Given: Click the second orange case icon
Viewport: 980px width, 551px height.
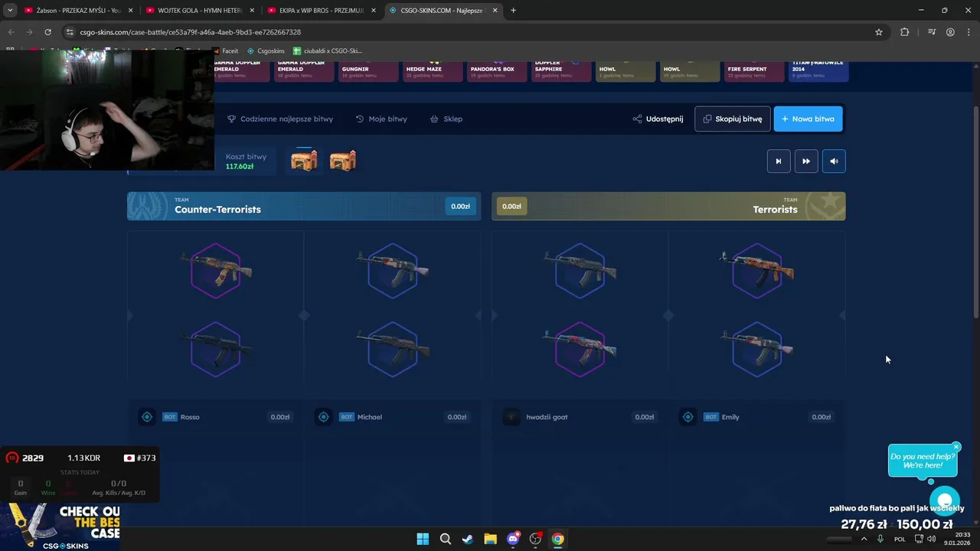Looking at the screenshot, I should click(x=343, y=161).
